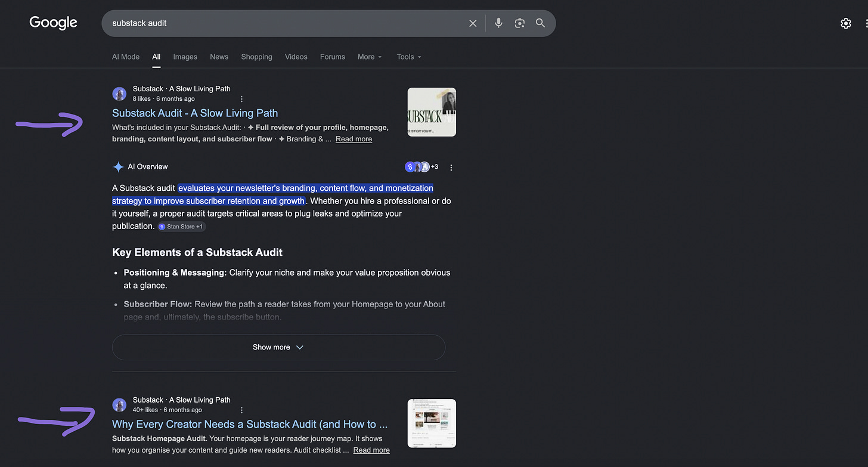Open the AI Overview three-dot menu

(x=451, y=168)
